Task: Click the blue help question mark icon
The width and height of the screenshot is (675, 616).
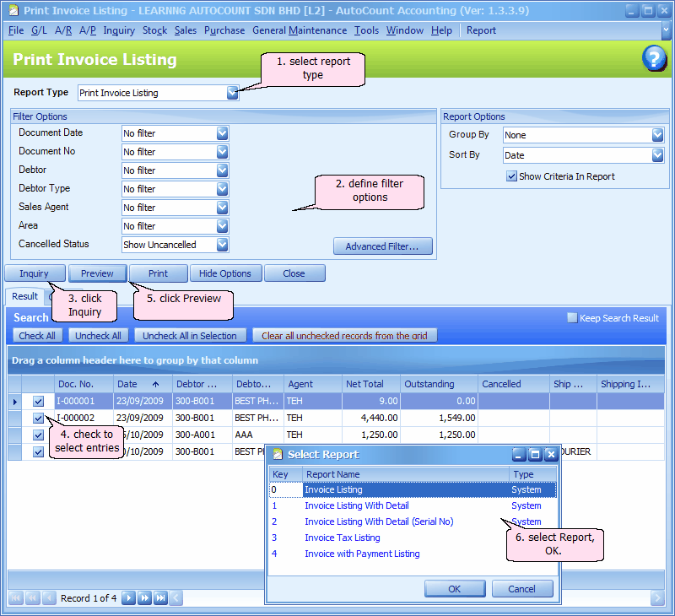Action: click(655, 59)
